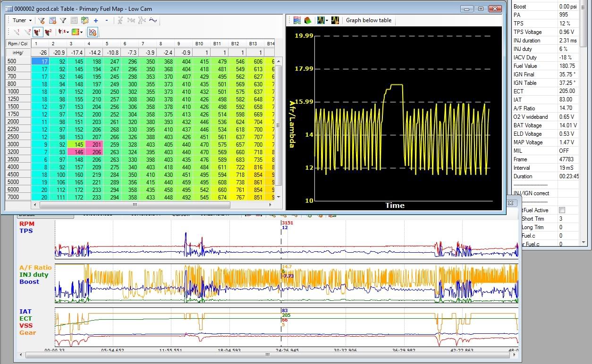Click the Graph below table button
The width and height of the screenshot is (592, 364).
[x=369, y=20]
